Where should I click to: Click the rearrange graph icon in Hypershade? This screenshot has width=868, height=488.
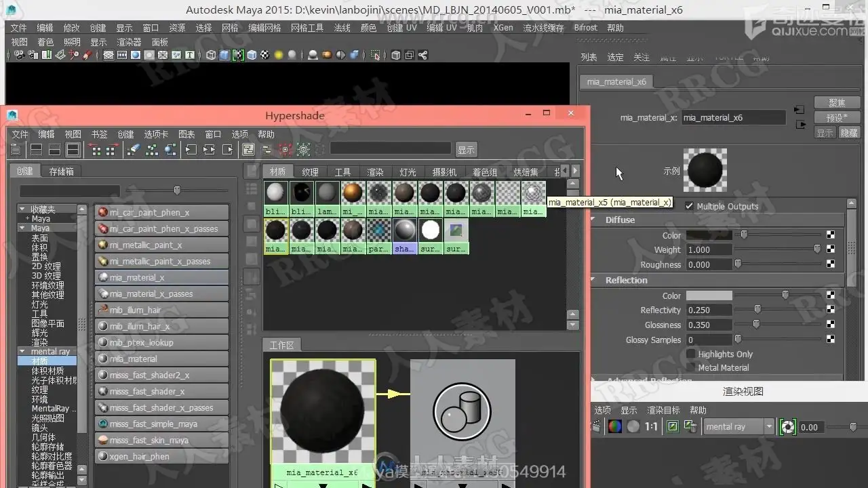(152, 150)
